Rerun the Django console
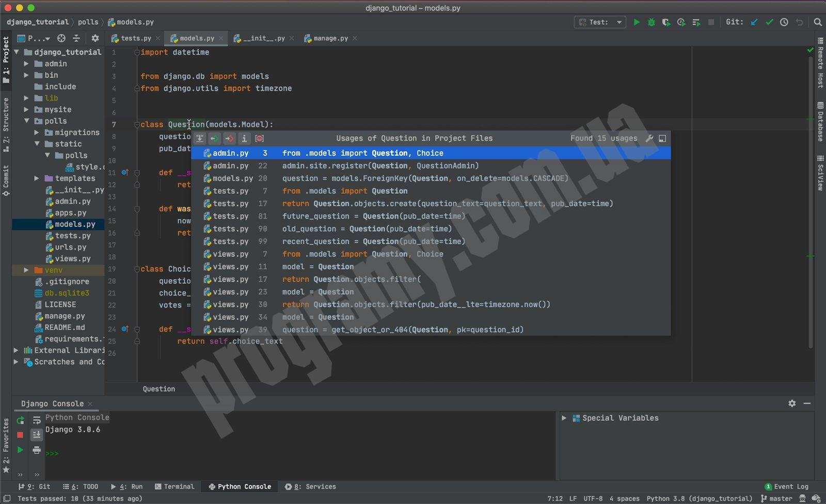This screenshot has height=504, width=826. coord(20,420)
